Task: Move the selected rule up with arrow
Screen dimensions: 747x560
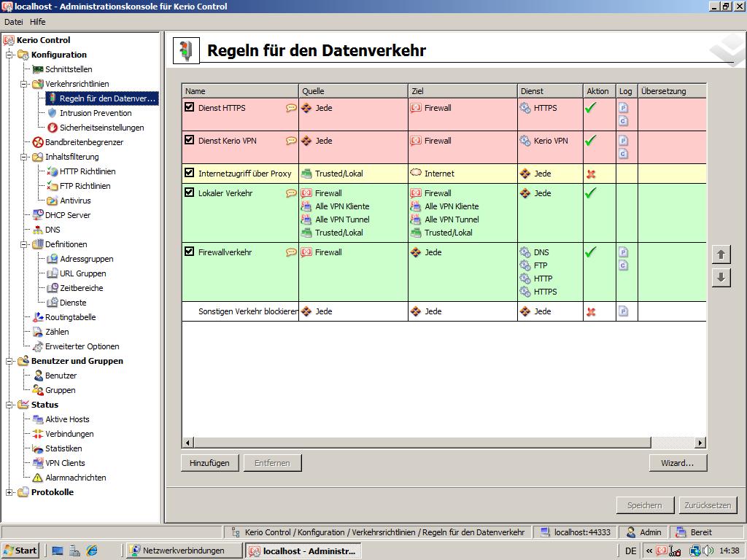Action: pyautogui.click(x=721, y=254)
